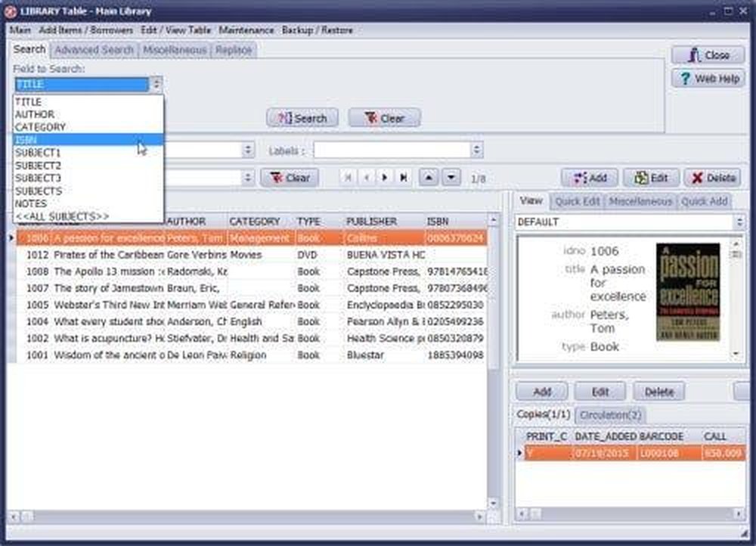Image resolution: width=756 pixels, height=546 pixels.
Task: Click Add button in copies panel
Action: 542,392
